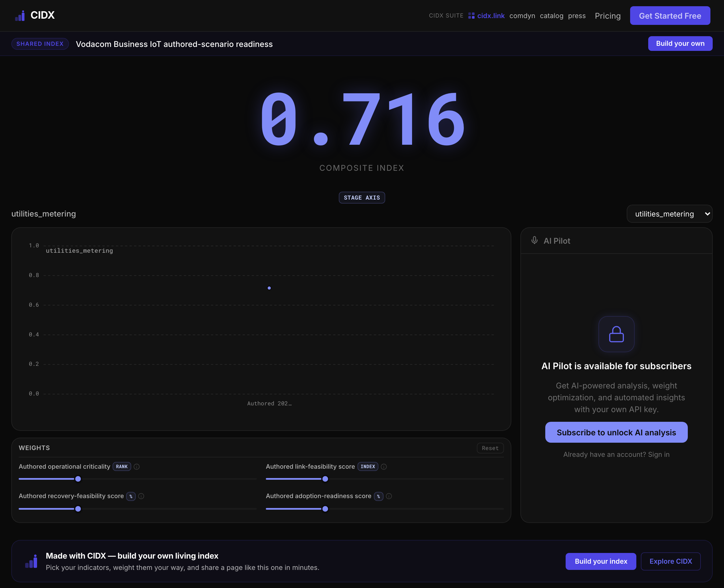Click the 'CIDX SUITE' label
Screen dimensions: 724x588
[446, 16]
